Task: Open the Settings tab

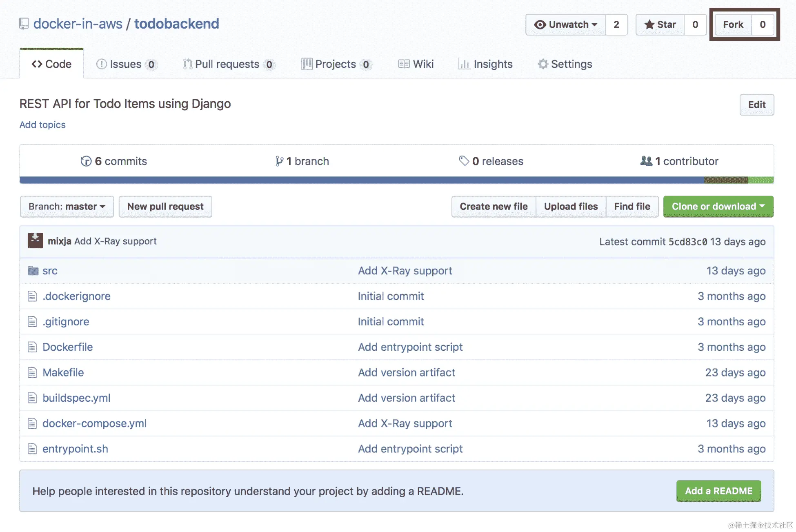Action: (x=565, y=64)
